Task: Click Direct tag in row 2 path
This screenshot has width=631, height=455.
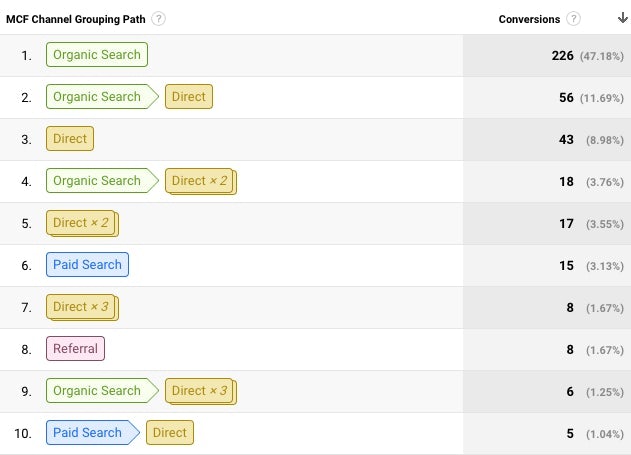Action: point(188,97)
